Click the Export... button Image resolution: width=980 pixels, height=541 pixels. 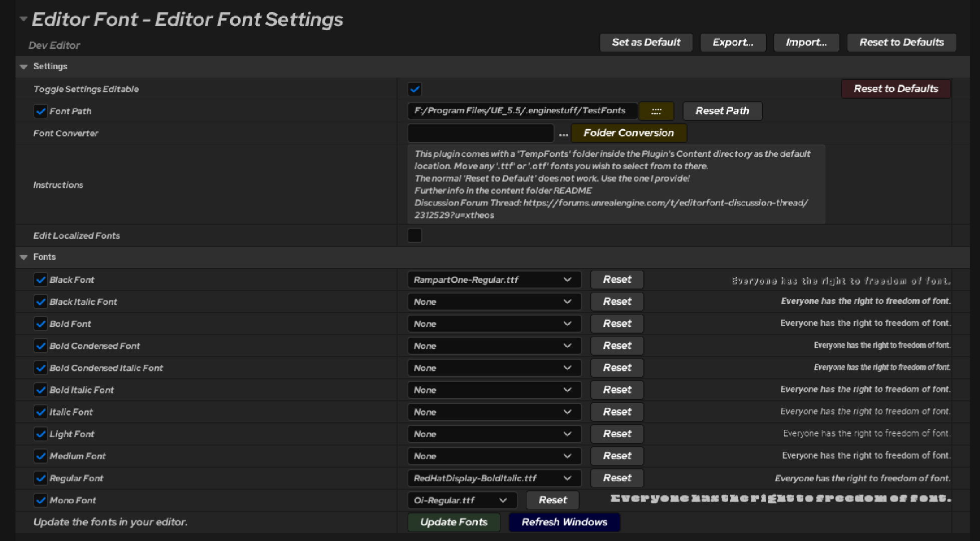click(733, 43)
